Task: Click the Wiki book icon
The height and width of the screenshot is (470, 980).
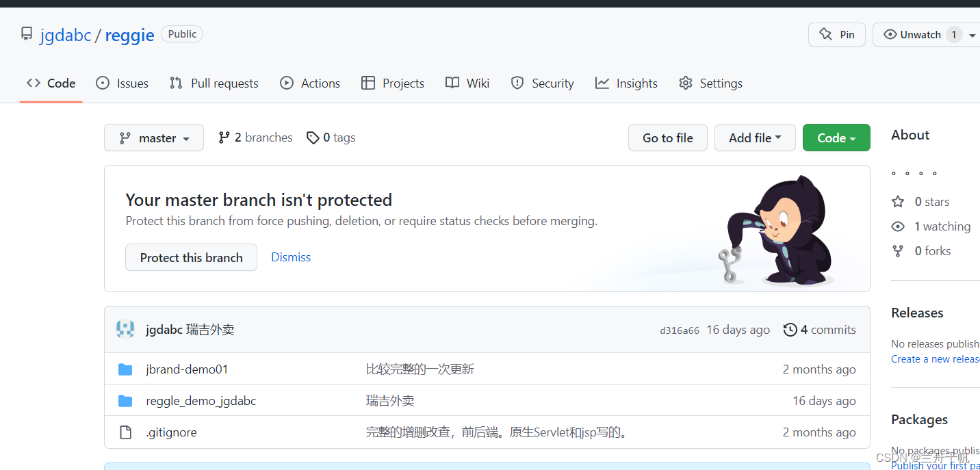Action: pos(452,83)
